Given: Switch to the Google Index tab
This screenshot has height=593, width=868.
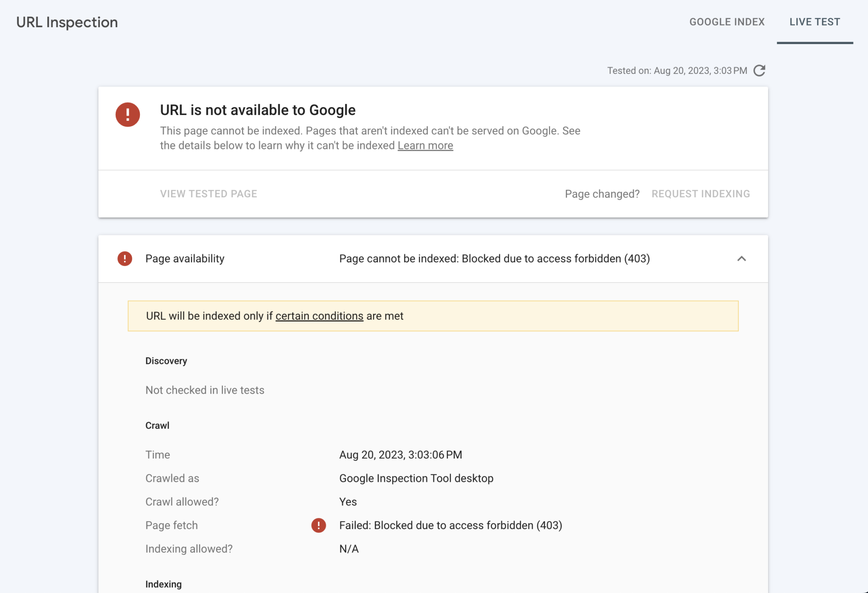Looking at the screenshot, I should pos(727,22).
